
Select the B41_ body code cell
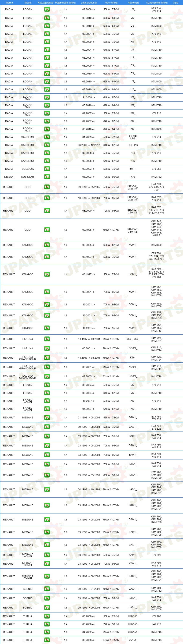click(x=133, y=169)
